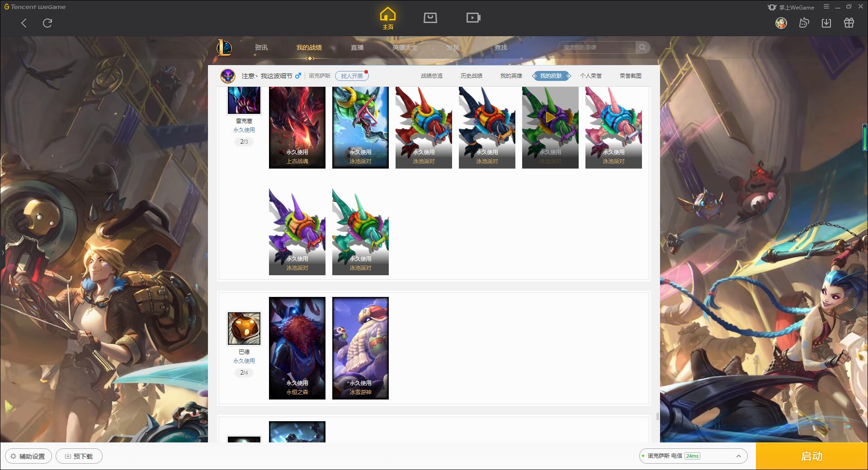Switch to the 荣誉截图 sub-tab
The image size is (868, 470).
click(631, 76)
